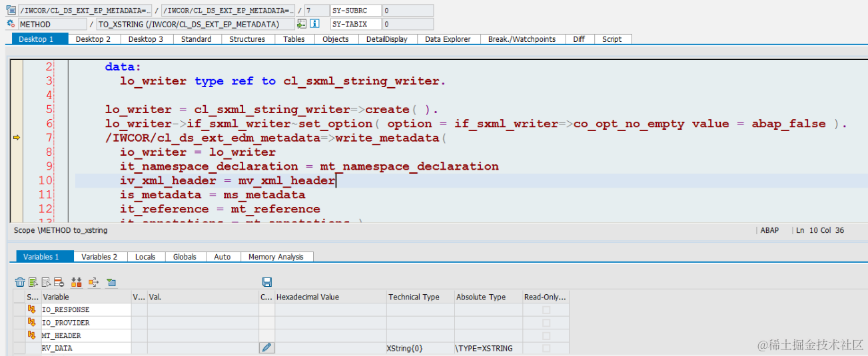The image size is (868, 356).
Task: Click the TO_XSTRING method name field
Action: click(x=195, y=24)
